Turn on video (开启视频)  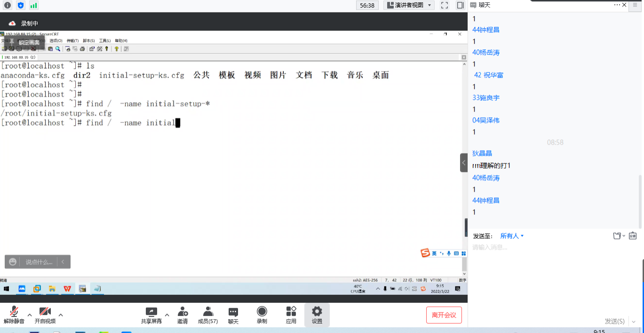coord(45,315)
